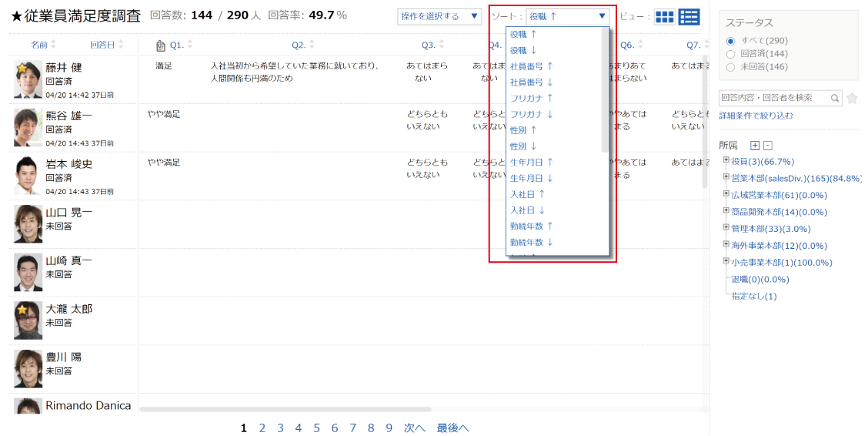Click the sort arrows beside 名前
The image size is (868, 436).
pos(53,45)
